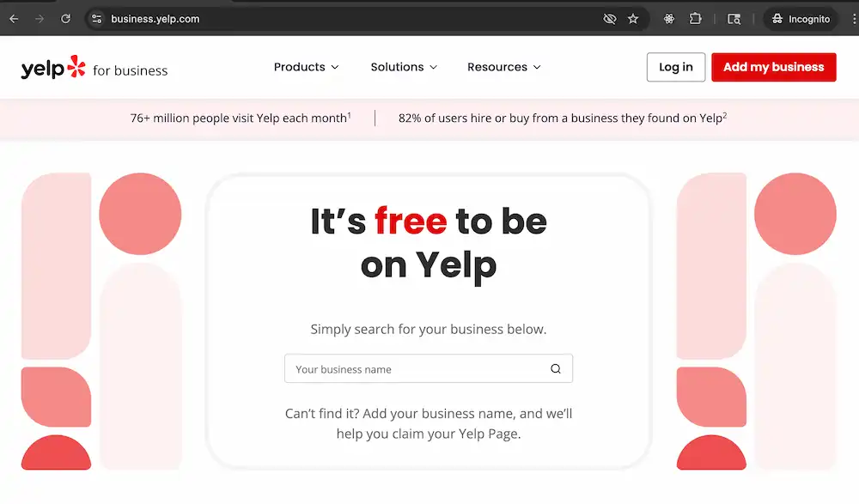Click the red 'free' text in the headline
Image resolution: width=859 pixels, height=504 pixels.
[412, 222]
